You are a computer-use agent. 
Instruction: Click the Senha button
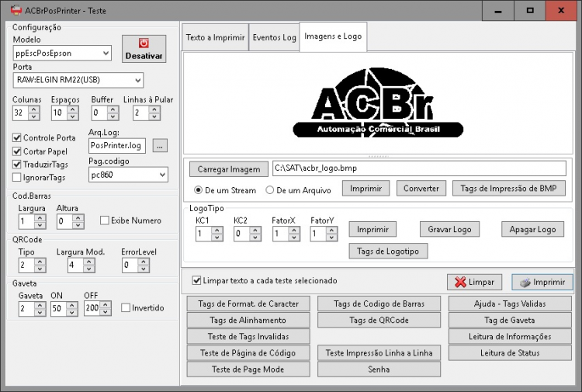379,369
